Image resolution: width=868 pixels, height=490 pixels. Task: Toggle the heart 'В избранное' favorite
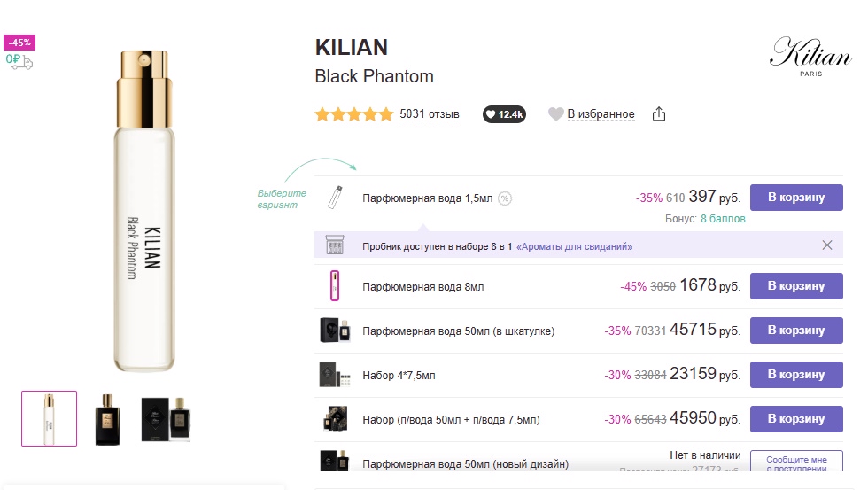click(592, 114)
